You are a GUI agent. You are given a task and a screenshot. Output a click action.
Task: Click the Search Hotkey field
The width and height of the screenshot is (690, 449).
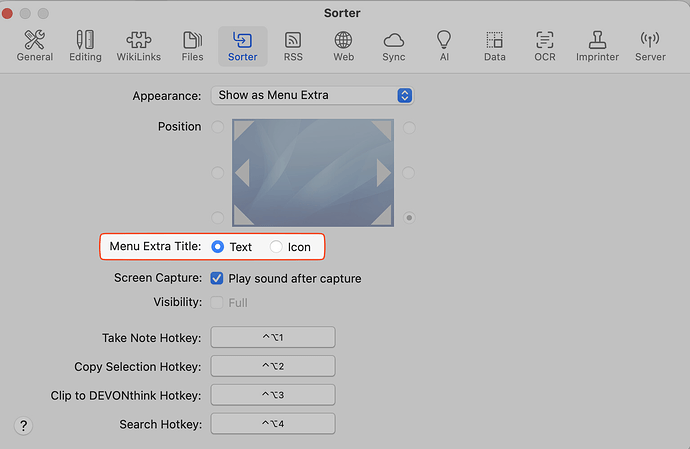pyautogui.click(x=272, y=424)
